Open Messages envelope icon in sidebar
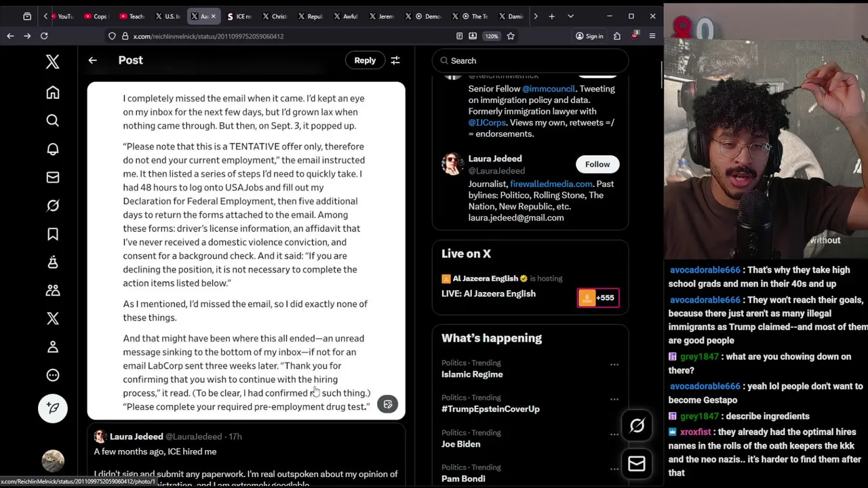This screenshot has width=868, height=488. (x=53, y=178)
